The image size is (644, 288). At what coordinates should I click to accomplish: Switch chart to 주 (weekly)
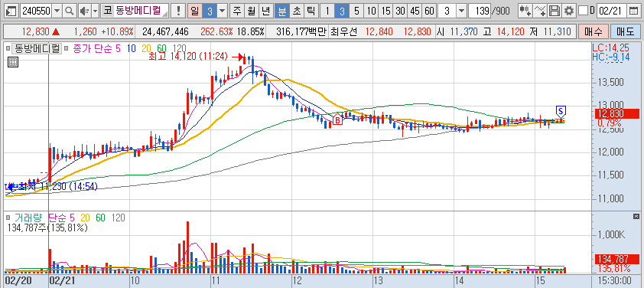coord(237,11)
